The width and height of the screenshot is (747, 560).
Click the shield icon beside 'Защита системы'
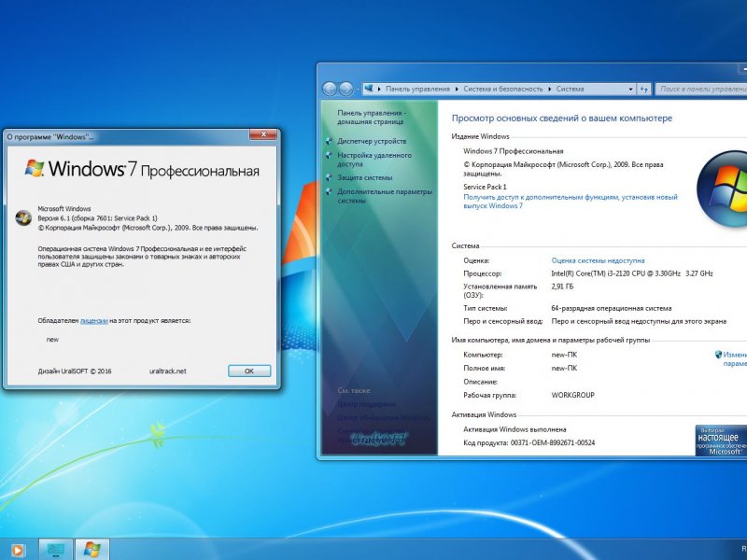[329, 177]
